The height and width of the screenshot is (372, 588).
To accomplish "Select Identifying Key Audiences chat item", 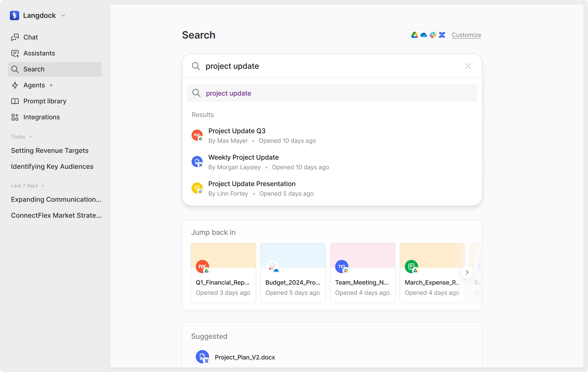I will point(52,166).
